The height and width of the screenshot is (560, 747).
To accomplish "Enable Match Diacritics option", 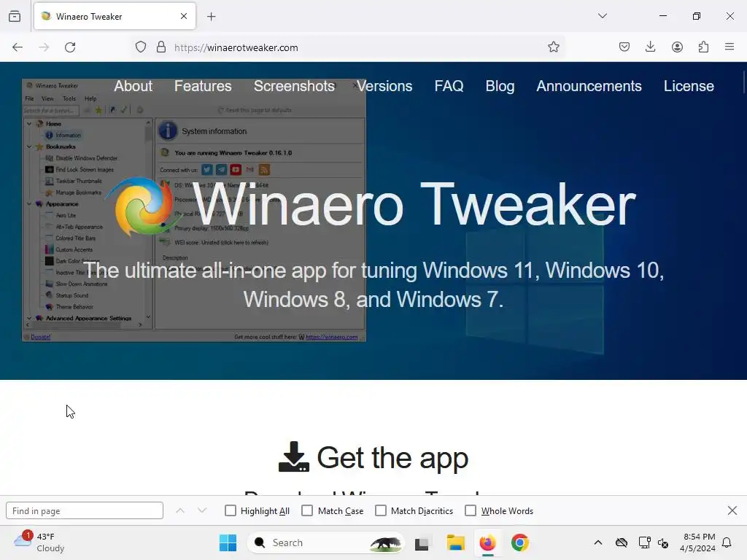I will click(x=381, y=510).
